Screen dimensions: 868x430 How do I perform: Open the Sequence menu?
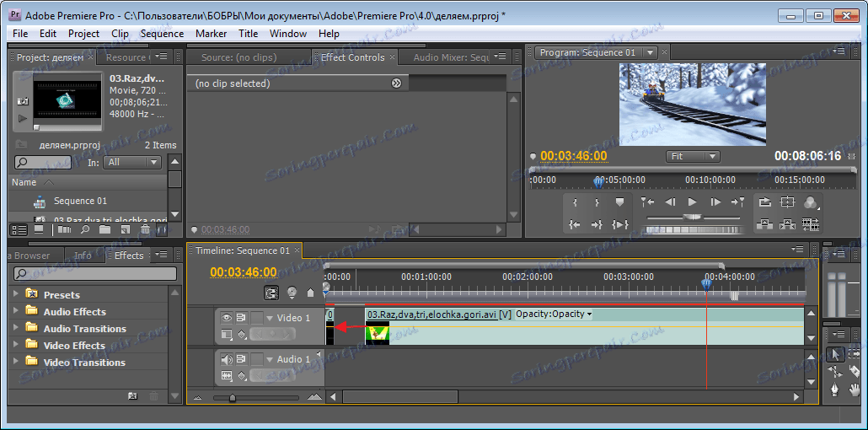162,34
